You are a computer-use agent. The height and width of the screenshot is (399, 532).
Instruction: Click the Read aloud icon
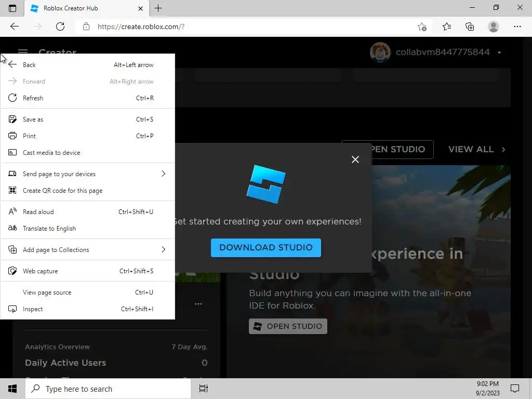[x=12, y=211]
